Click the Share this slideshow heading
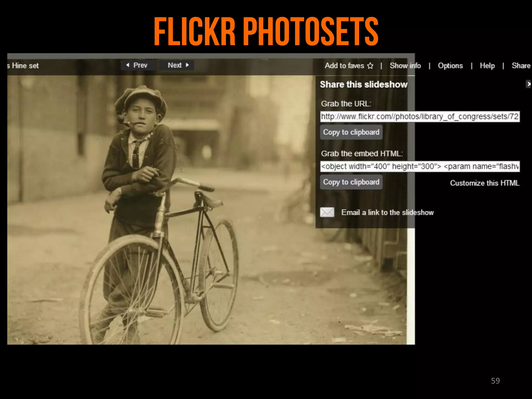This screenshot has height=399, width=532. coord(364,84)
